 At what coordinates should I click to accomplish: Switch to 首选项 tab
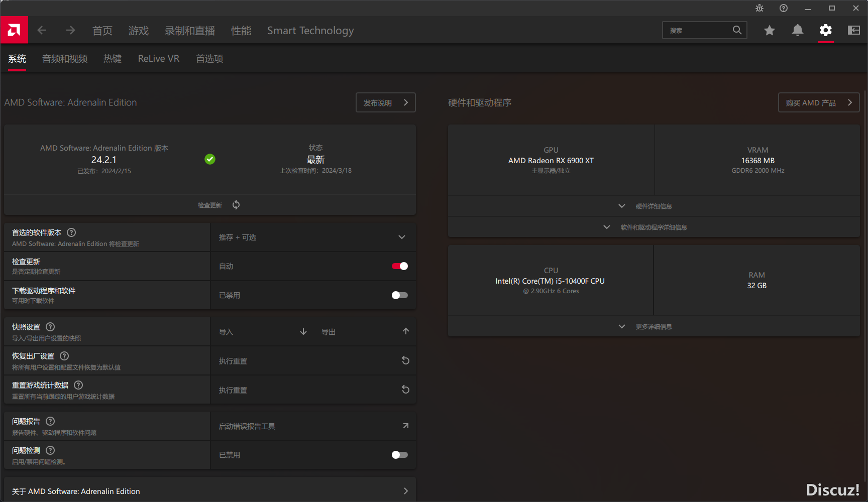209,59
